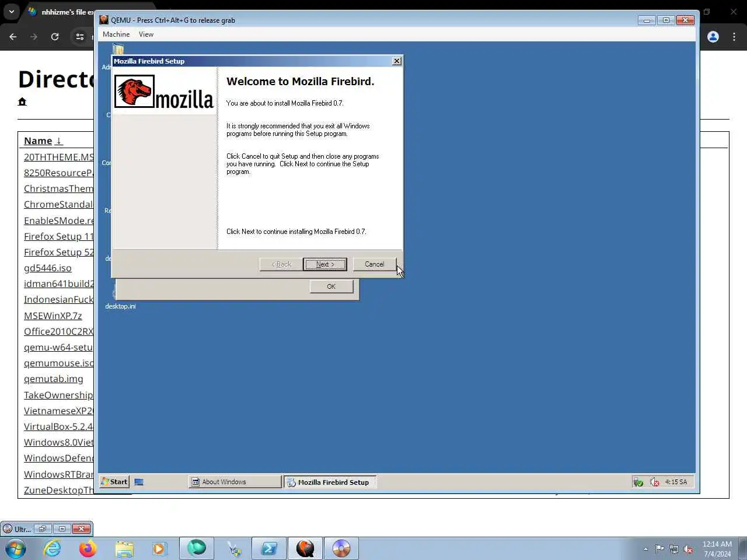747x560 pixels.
Task: Launch Firefox from host taskbar
Action: point(88,548)
